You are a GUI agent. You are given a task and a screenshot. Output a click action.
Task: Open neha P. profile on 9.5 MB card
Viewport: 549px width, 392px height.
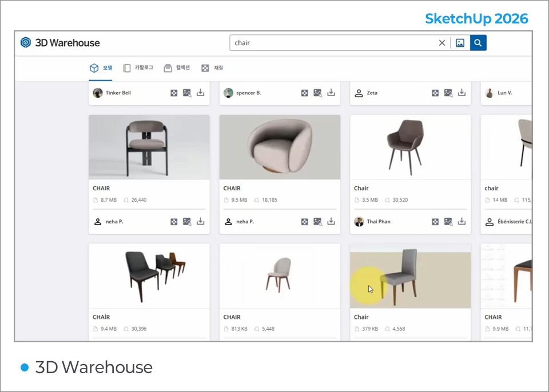click(240, 222)
